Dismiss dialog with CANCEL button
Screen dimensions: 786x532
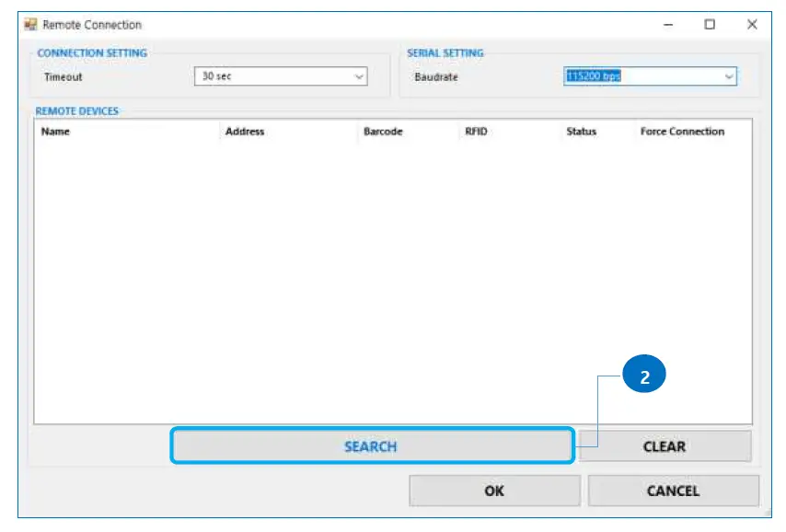point(673,491)
